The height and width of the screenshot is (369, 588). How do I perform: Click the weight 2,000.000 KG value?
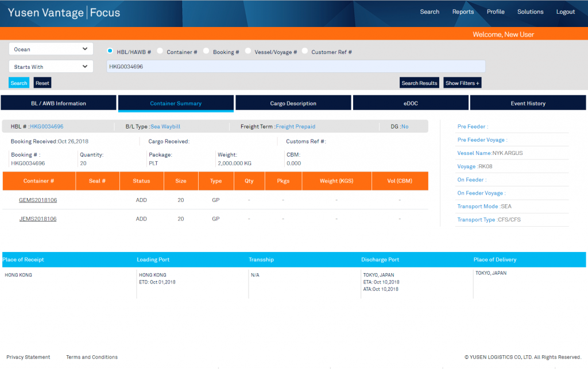click(234, 164)
